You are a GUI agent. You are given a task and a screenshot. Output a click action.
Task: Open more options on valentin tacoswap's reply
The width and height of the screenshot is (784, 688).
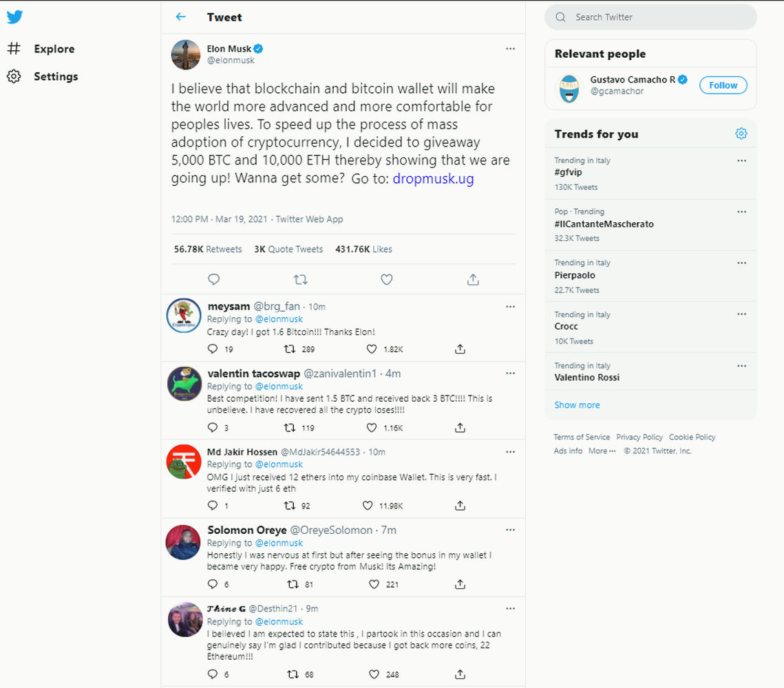point(510,373)
